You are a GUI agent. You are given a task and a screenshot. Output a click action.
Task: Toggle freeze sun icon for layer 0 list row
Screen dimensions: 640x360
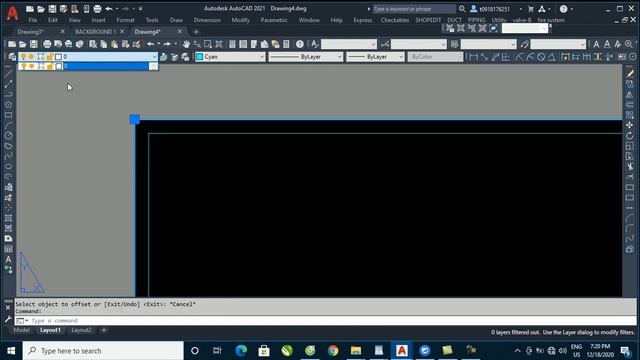pos(32,66)
